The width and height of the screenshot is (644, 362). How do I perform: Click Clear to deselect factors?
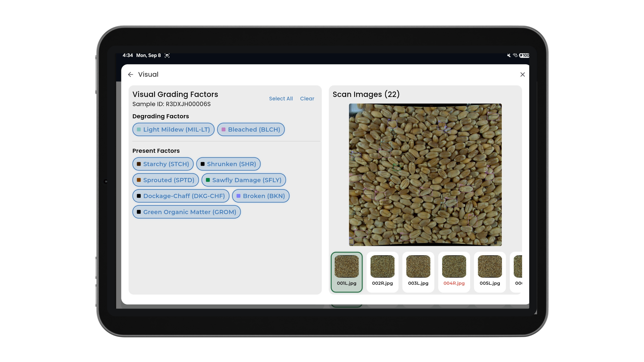pyautogui.click(x=307, y=99)
